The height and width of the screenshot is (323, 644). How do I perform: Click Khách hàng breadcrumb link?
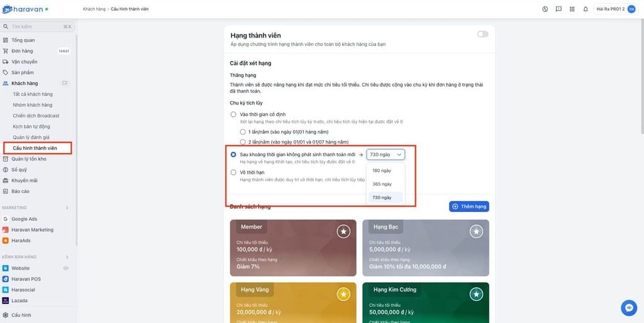coord(94,9)
